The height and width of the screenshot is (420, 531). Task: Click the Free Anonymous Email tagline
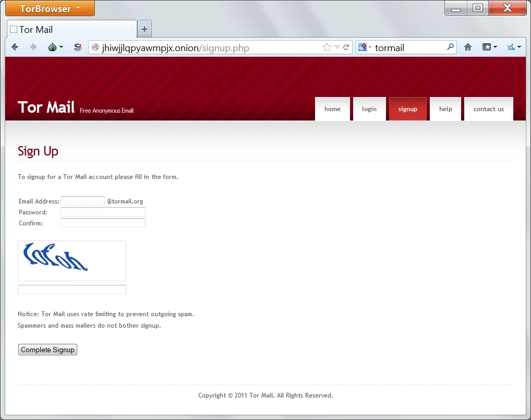pos(107,111)
